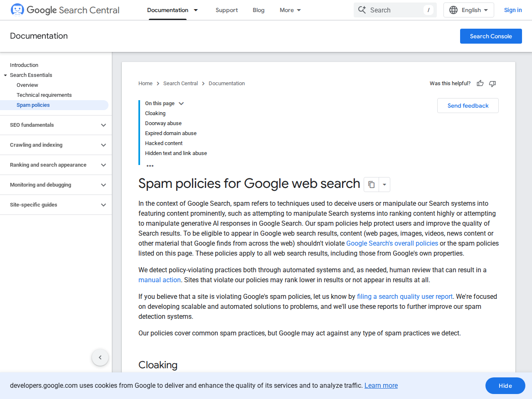Jump to Cloaking in page contents
Image resolution: width=532 pixels, height=399 pixels.
pyautogui.click(x=155, y=113)
